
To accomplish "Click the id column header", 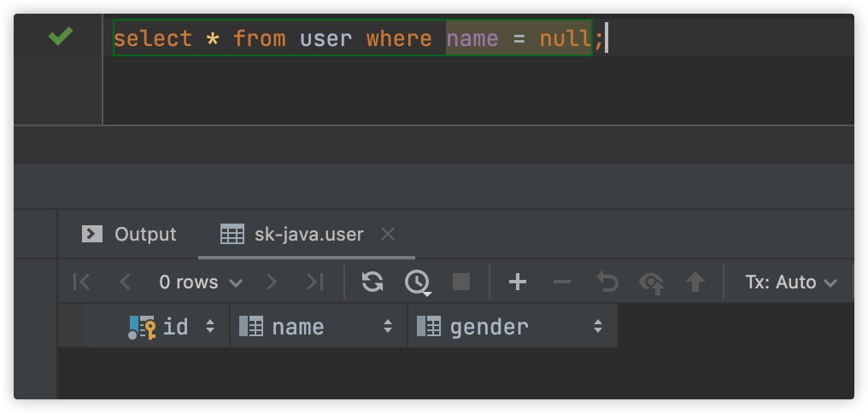I will pyautogui.click(x=156, y=327).
